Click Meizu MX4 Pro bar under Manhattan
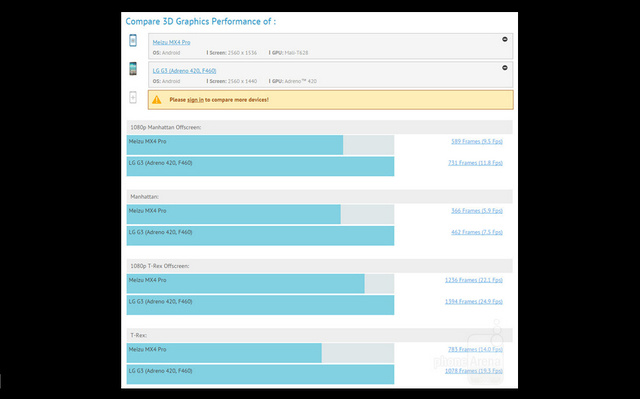 coord(233,215)
